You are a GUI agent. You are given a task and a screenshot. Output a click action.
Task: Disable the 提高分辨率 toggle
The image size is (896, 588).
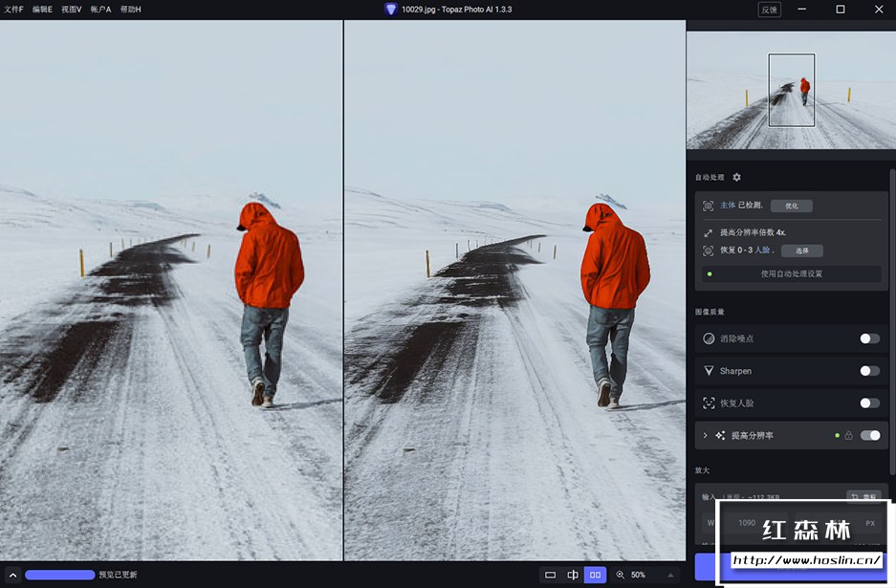coord(870,436)
